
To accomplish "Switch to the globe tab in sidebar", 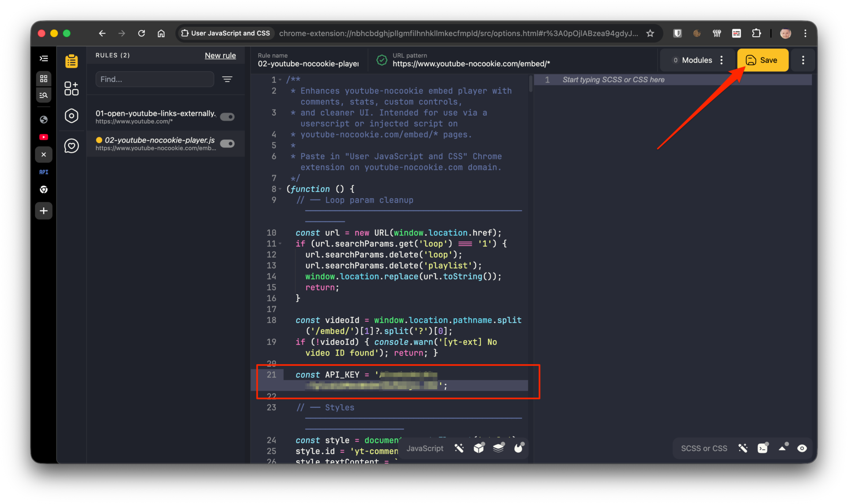I will (x=44, y=119).
